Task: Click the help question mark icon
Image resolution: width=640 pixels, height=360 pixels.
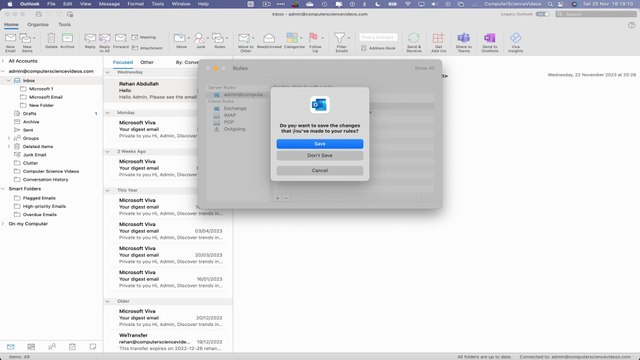Action: pyautogui.click(x=631, y=25)
